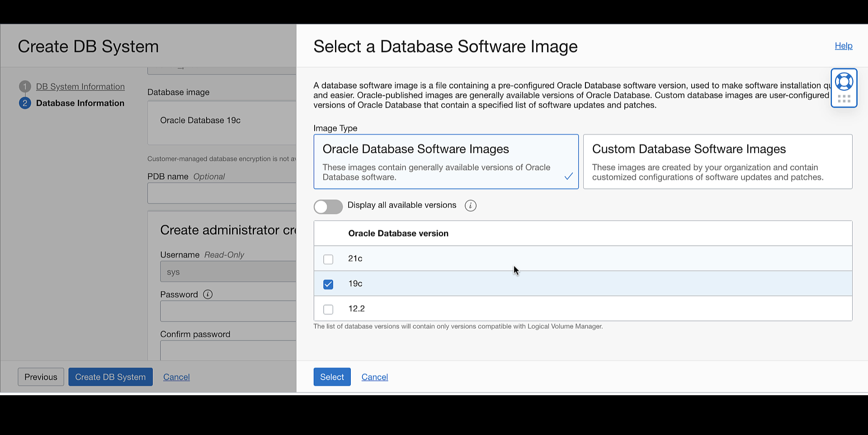This screenshot has width=868, height=435.
Task: Open the support lifebuoy help widget
Action: click(844, 82)
